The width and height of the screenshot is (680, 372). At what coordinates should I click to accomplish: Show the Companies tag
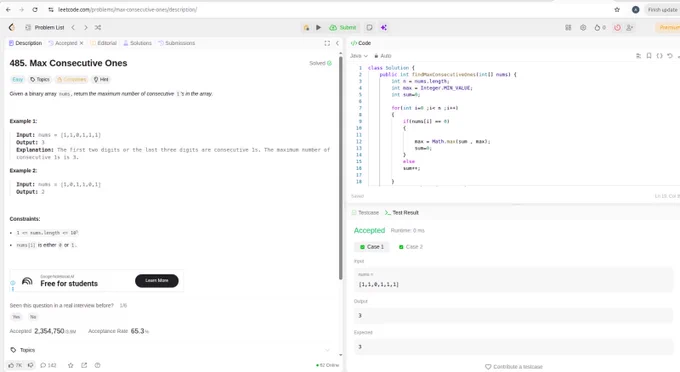click(72, 79)
